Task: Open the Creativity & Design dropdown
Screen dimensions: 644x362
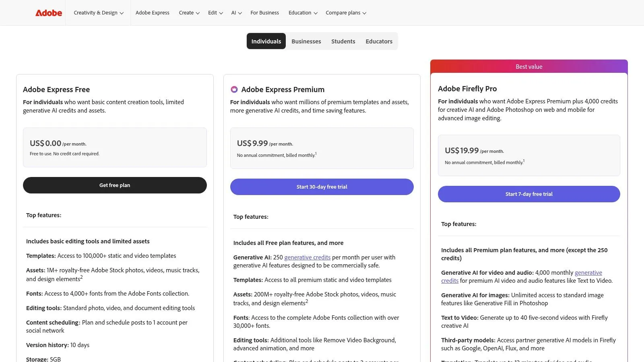Action: click(x=98, y=12)
